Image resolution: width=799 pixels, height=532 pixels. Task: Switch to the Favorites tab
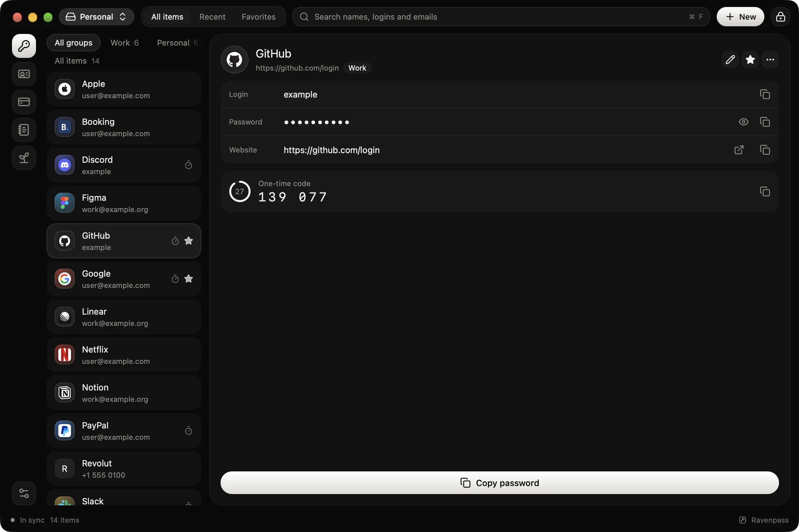click(259, 17)
